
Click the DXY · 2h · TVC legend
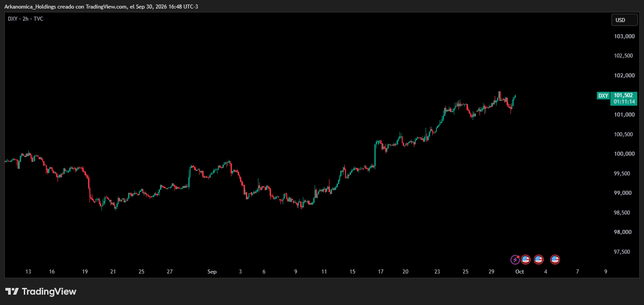coord(26,19)
